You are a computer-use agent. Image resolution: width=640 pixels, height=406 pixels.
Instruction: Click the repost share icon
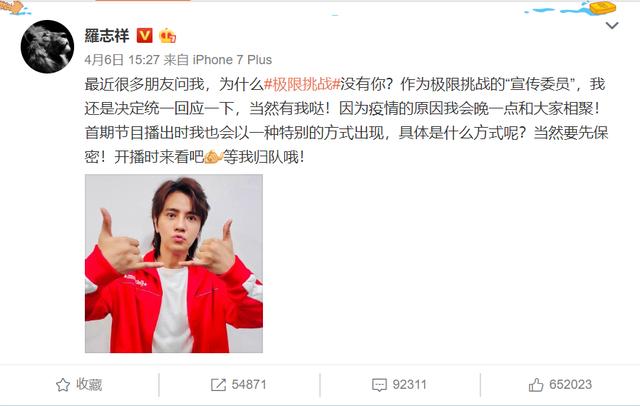tap(218, 385)
